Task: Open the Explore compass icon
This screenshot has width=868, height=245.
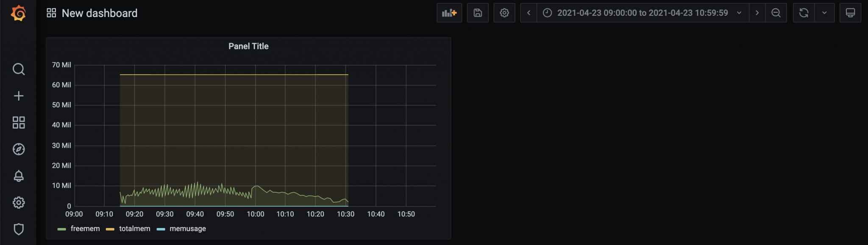Action: pos(19,149)
